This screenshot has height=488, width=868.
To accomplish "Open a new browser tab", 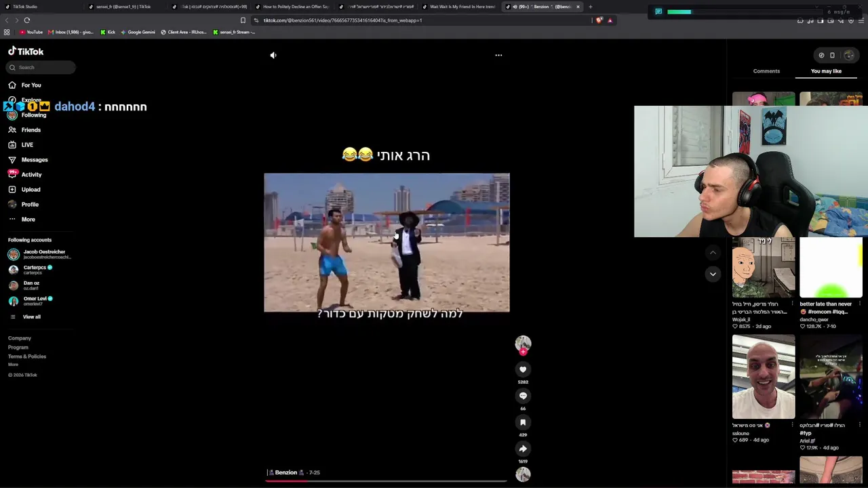I will click(590, 7).
